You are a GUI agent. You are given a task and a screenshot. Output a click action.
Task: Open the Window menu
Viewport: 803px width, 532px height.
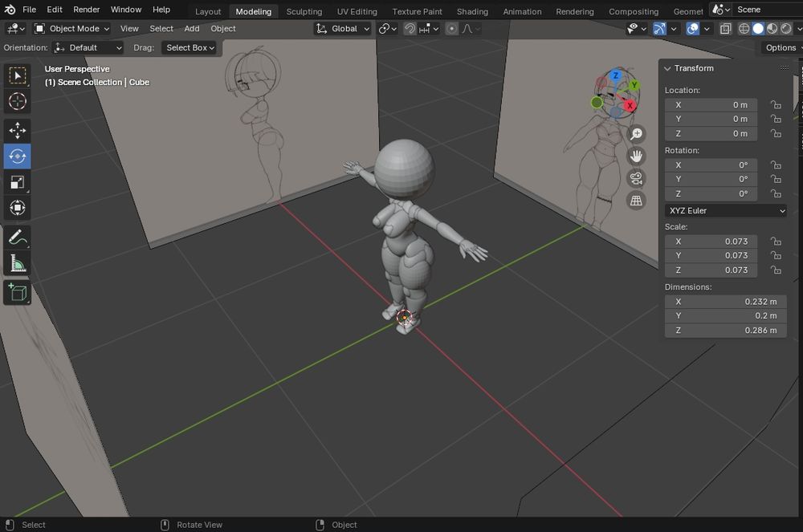tap(126, 9)
